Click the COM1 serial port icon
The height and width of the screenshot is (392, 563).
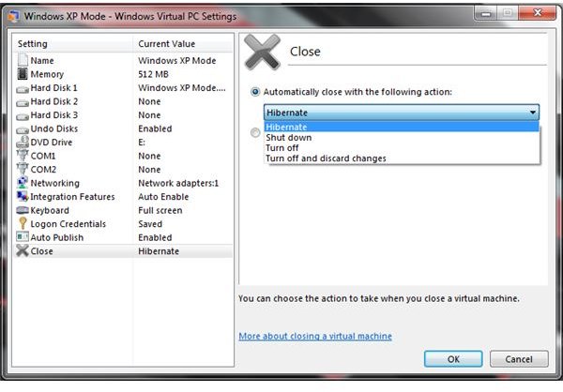tap(23, 156)
